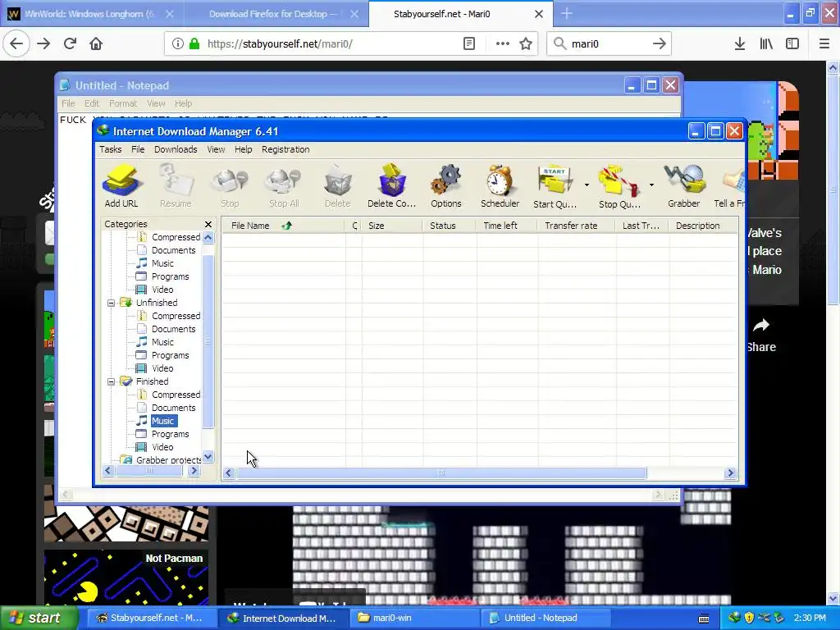The image size is (840, 630).
Task: Open Firefox page actions ellipsis
Action: [x=503, y=43]
